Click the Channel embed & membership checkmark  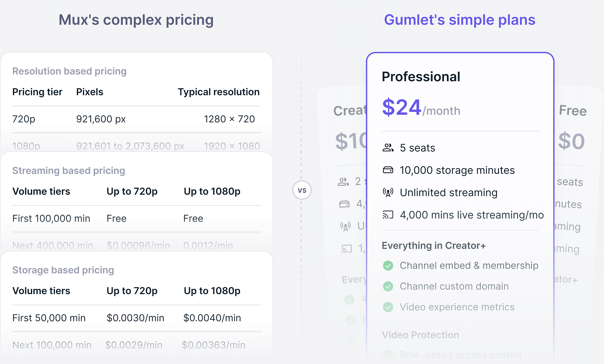click(x=388, y=266)
